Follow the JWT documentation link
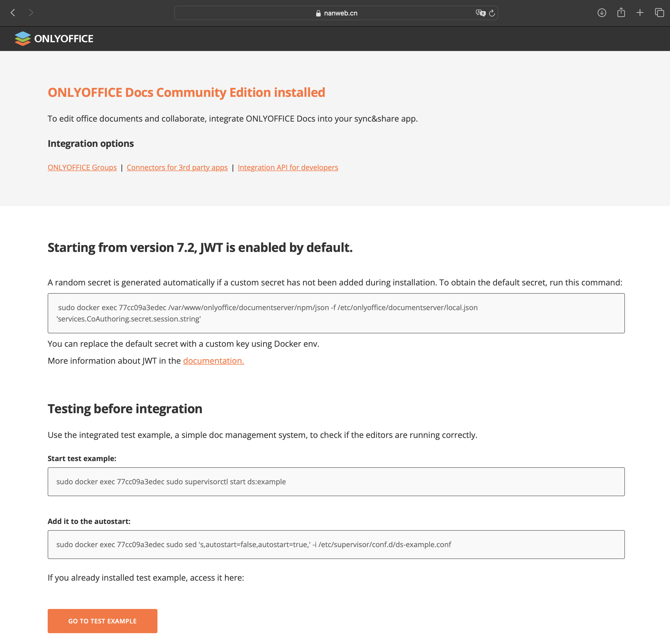The height and width of the screenshot is (644, 670). point(213,361)
